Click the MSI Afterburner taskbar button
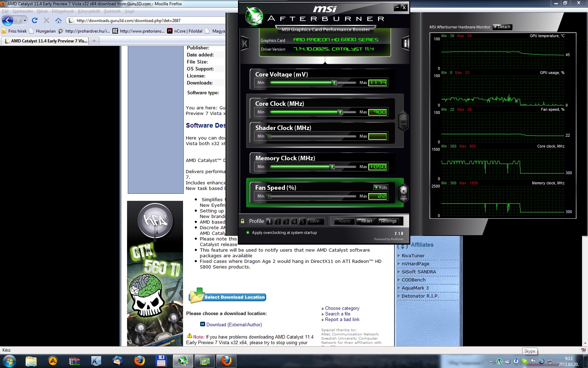588x368 pixels. point(183,361)
